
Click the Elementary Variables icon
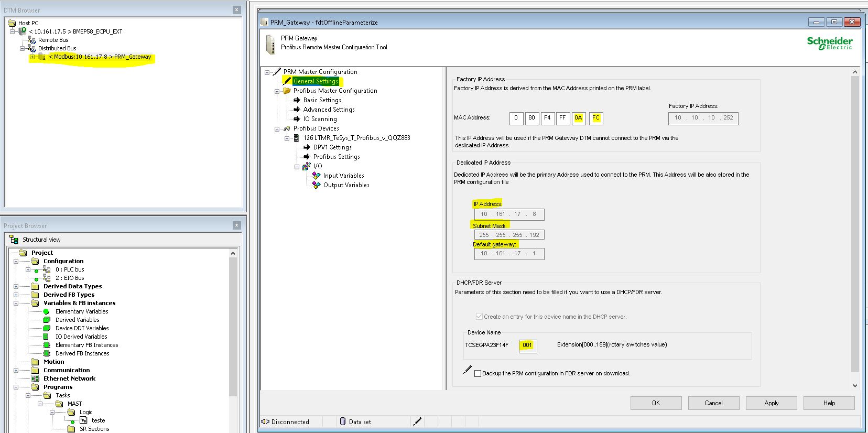(x=46, y=311)
